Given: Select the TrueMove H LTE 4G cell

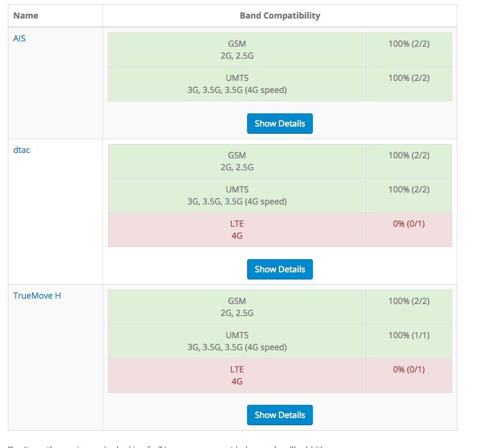Looking at the screenshot, I should pos(237,375).
